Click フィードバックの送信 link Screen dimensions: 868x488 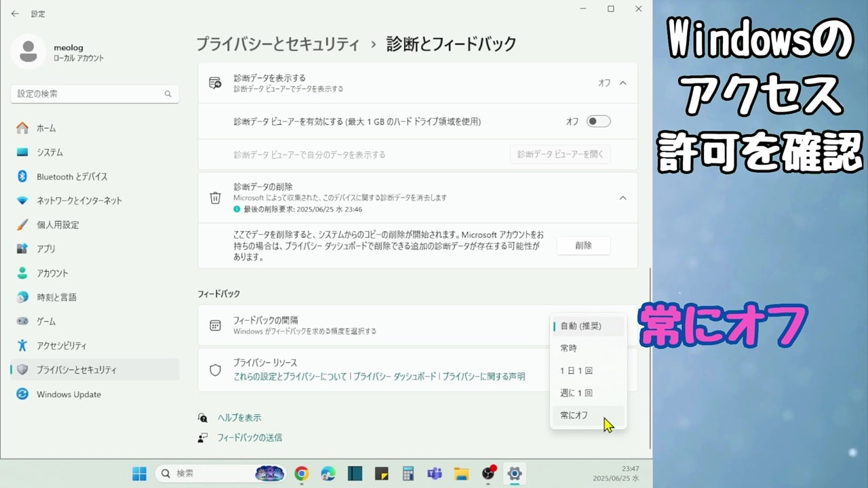point(250,438)
